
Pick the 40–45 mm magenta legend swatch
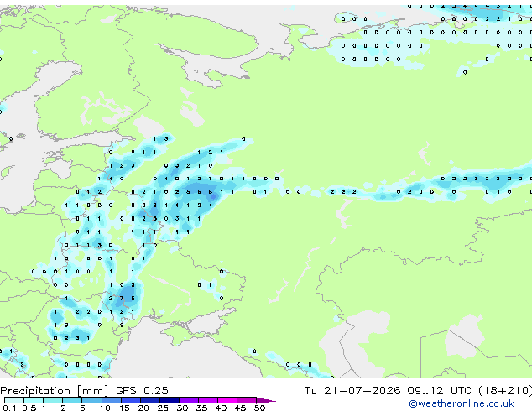click(227, 400)
